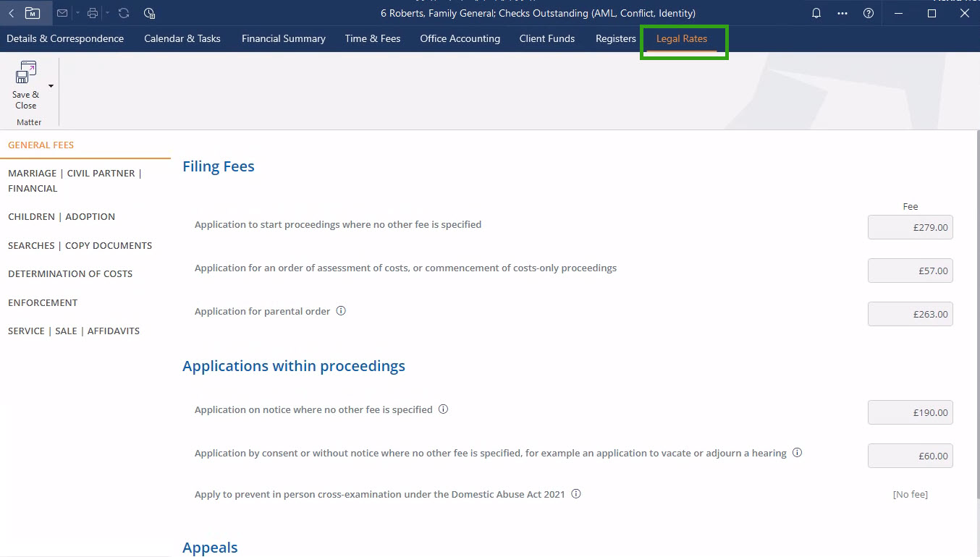Open the notifications bell

point(816,13)
